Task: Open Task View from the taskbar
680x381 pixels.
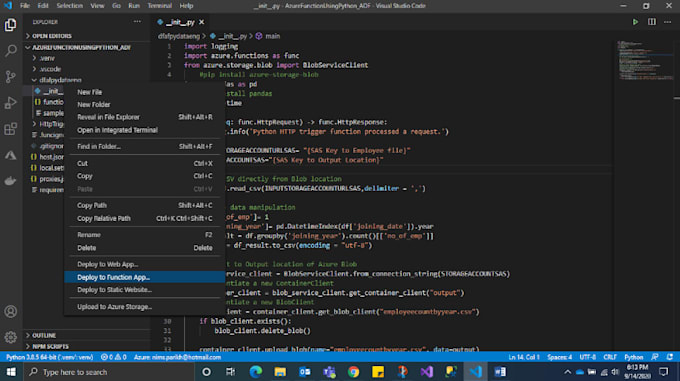Action: tap(230, 372)
